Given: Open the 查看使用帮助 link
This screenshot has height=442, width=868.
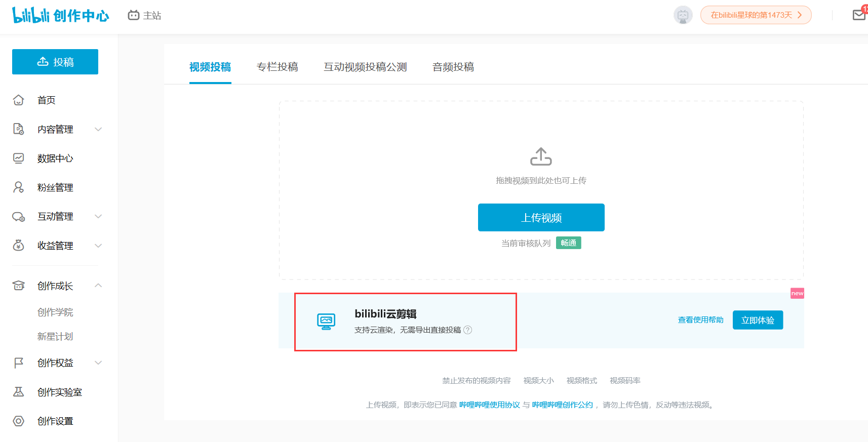Looking at the screenshot, I should 700,320.
